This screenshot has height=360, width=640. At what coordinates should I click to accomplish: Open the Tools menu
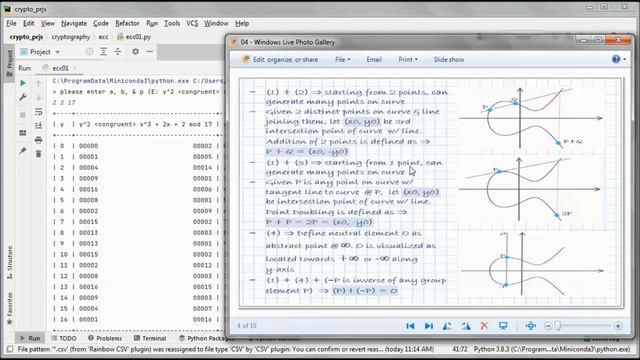[x=172, y=23]
